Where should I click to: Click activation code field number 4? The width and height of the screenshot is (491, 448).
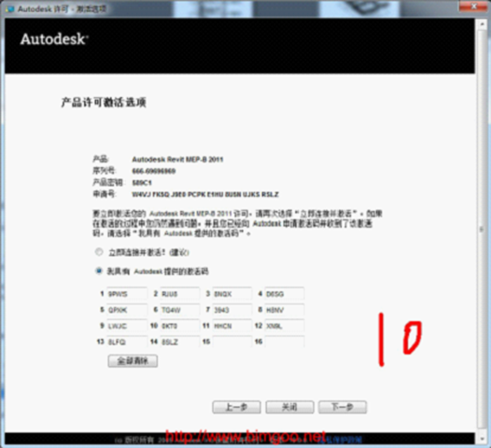[285, 294]
